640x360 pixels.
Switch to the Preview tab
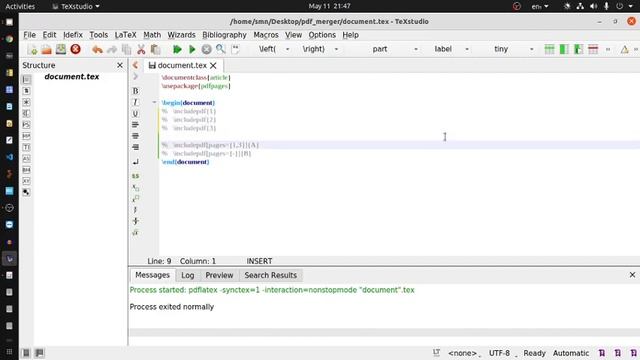coord(219,276)
